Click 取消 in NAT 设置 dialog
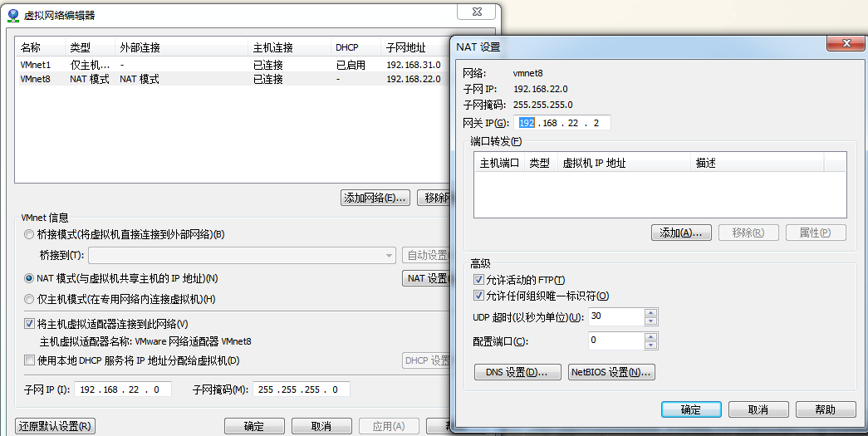868x436 pixels. point(758,409)
